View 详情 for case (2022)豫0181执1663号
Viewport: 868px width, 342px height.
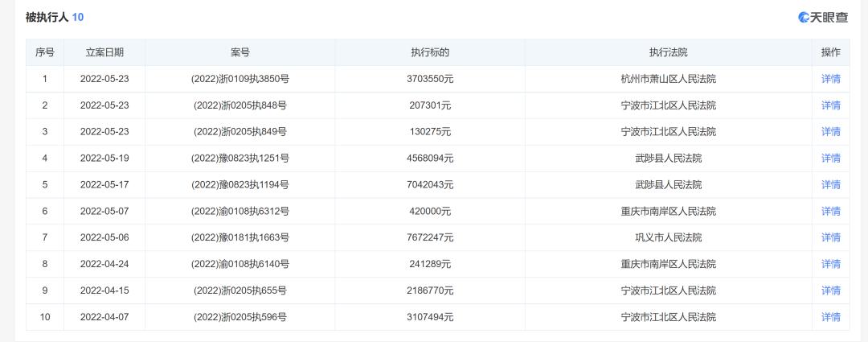tap(830, 237)
